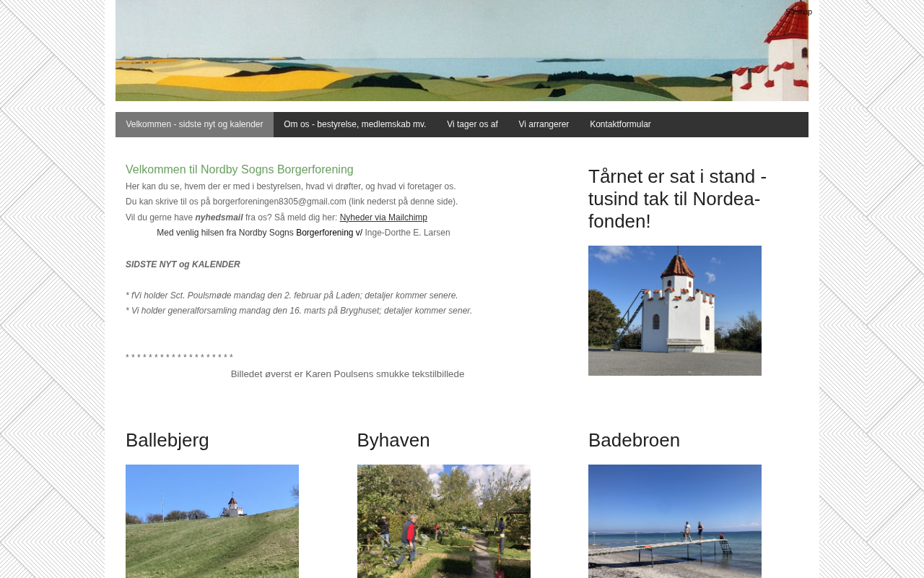The width and height of the screenshot is (924, 578).
Task: View the Badebroen pier photo
Action: tap(675, 521)
